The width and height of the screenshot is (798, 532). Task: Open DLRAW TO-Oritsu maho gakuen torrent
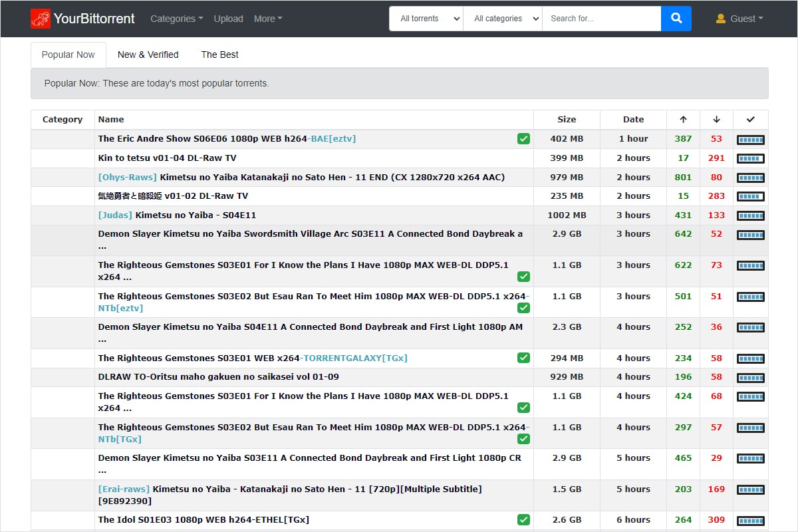click(x=219, y=376)
